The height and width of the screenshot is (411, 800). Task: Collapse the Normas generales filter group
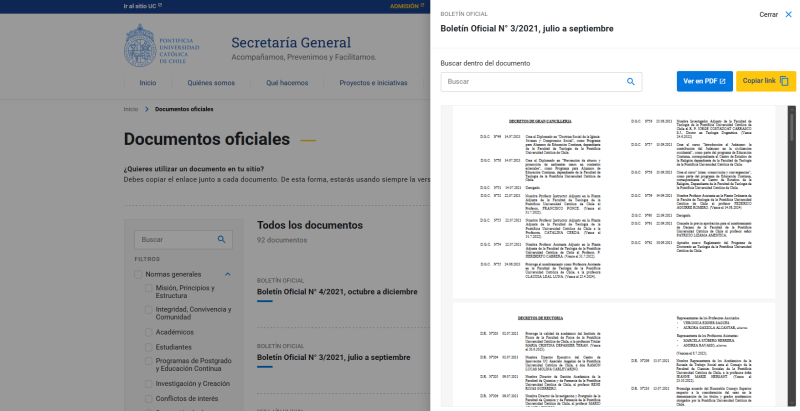[228, 274]
